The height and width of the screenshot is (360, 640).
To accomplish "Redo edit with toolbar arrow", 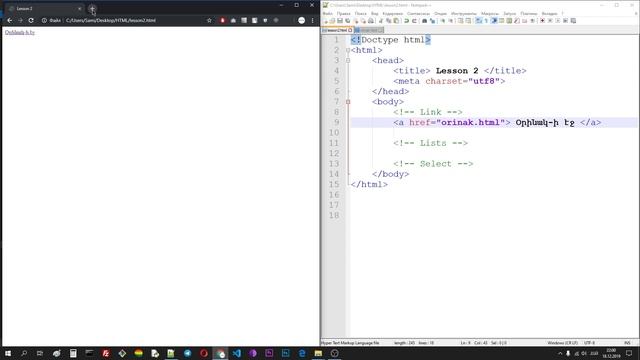I will 414,21.
